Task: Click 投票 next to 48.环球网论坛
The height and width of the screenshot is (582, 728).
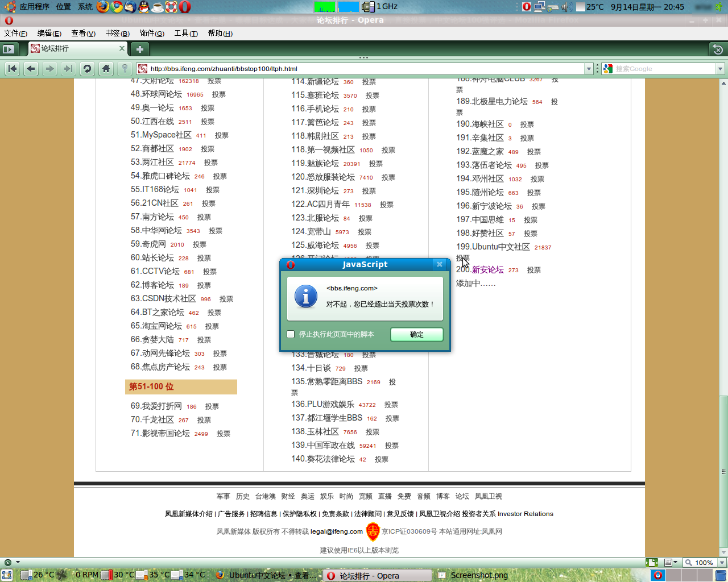Action: point(219,95)
